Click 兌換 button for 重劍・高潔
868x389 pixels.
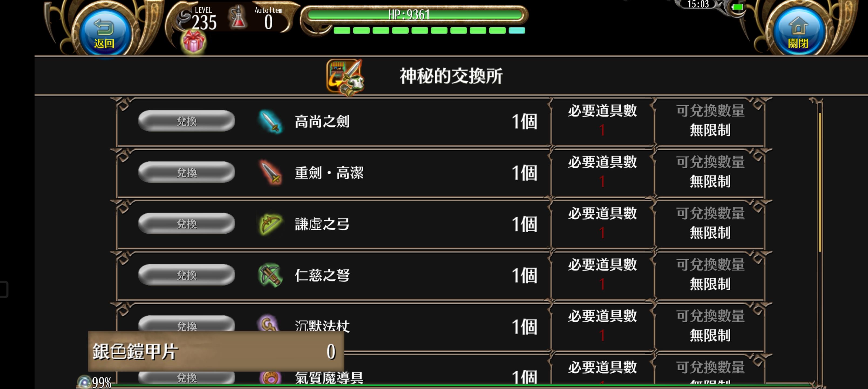[x=187, y=172]
